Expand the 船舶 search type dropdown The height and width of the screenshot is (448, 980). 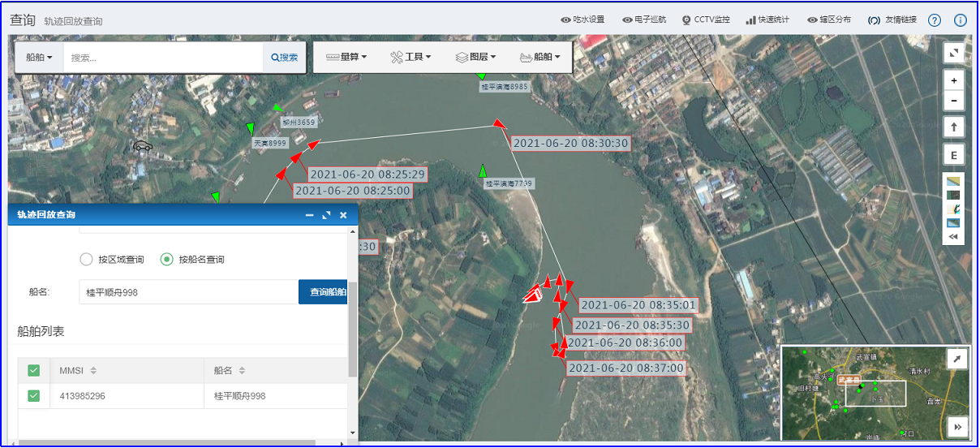tap(39, 58)
